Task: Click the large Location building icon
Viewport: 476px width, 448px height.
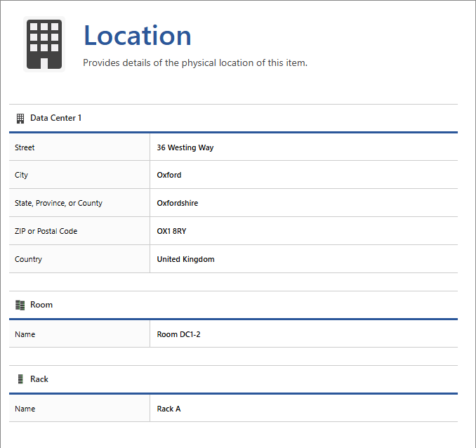Action: pos(44,44)
